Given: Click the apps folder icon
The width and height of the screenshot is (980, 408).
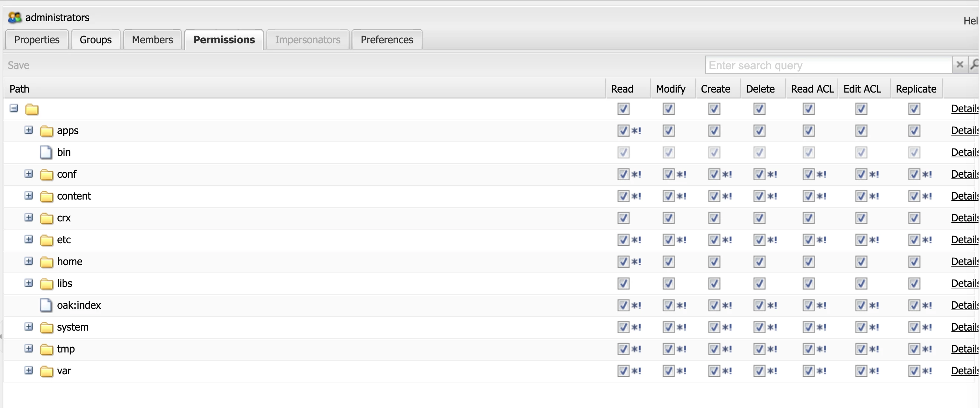Looking at the screenshot, I should (x=46, y=131).
